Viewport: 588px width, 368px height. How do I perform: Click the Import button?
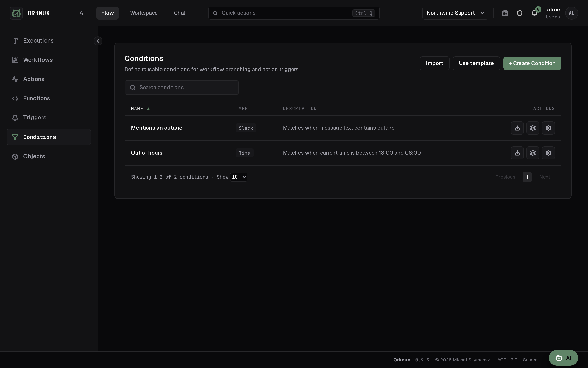434,63
